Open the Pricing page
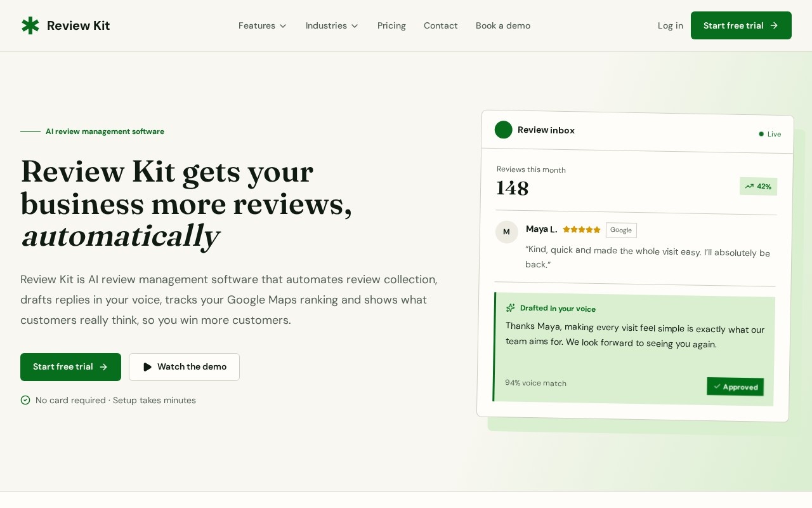This screenshot has width=812, height=508. [391, 25]
